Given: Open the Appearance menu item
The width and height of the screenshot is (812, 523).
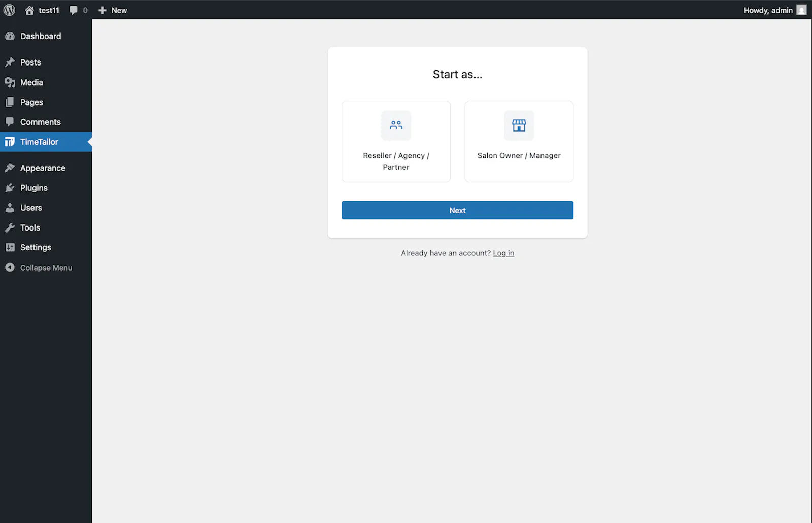Looking at the screenshot, I should (x=46, y=168).
